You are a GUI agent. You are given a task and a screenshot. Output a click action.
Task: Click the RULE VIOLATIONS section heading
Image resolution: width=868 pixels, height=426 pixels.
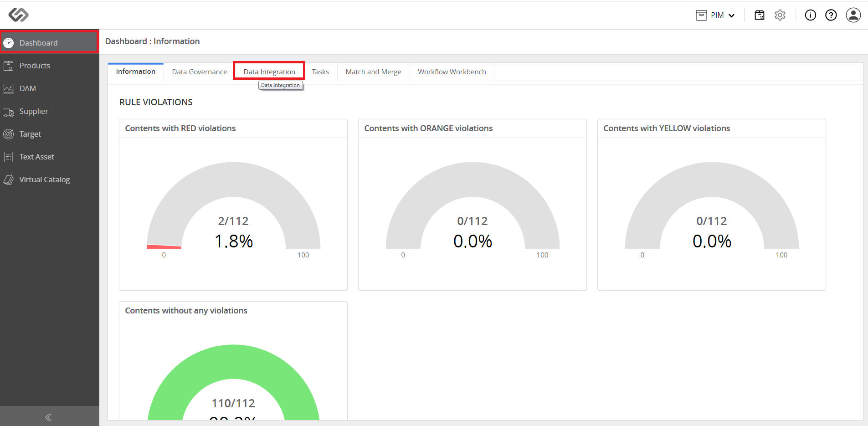[x=156, y=102]
